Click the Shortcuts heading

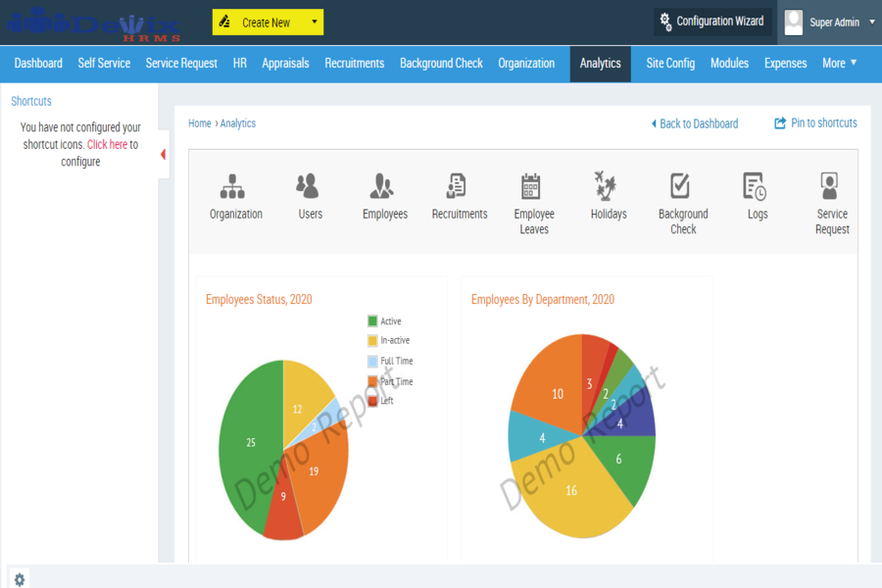31,101
